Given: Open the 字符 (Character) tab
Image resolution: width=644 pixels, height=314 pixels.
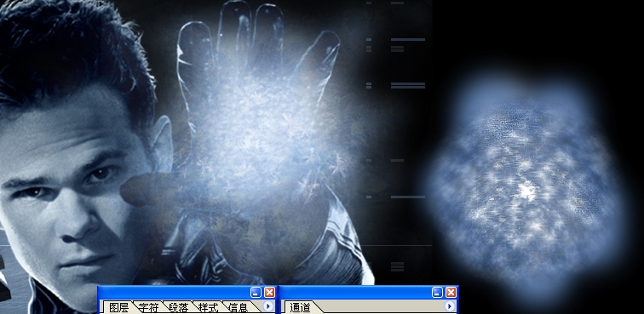Looking at the screenshot, I should pos(149,307).
